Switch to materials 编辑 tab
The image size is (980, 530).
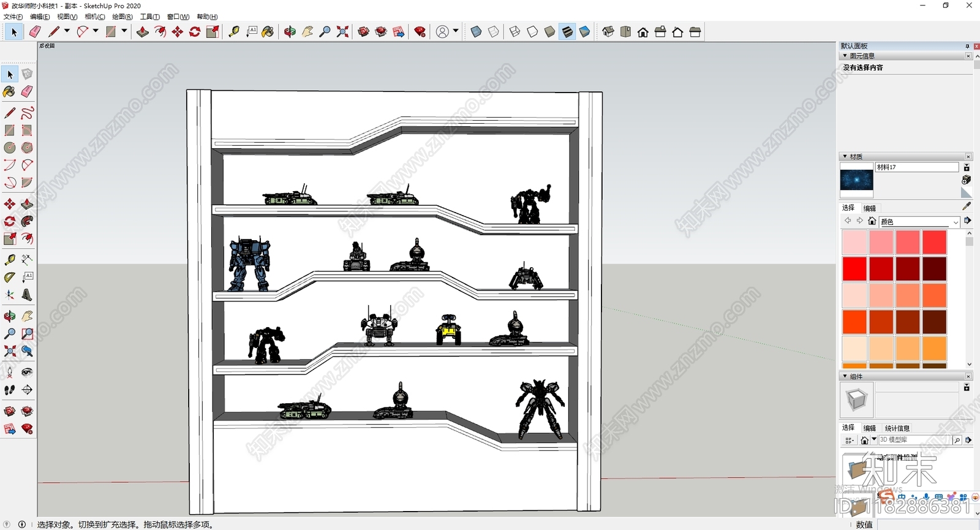(x=870, y=208)
